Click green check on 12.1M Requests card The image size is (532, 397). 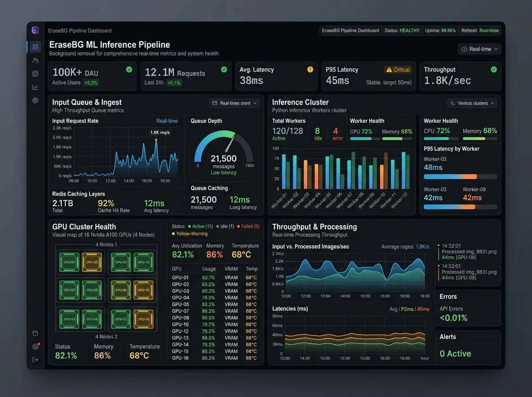click(x=224, y=70)
